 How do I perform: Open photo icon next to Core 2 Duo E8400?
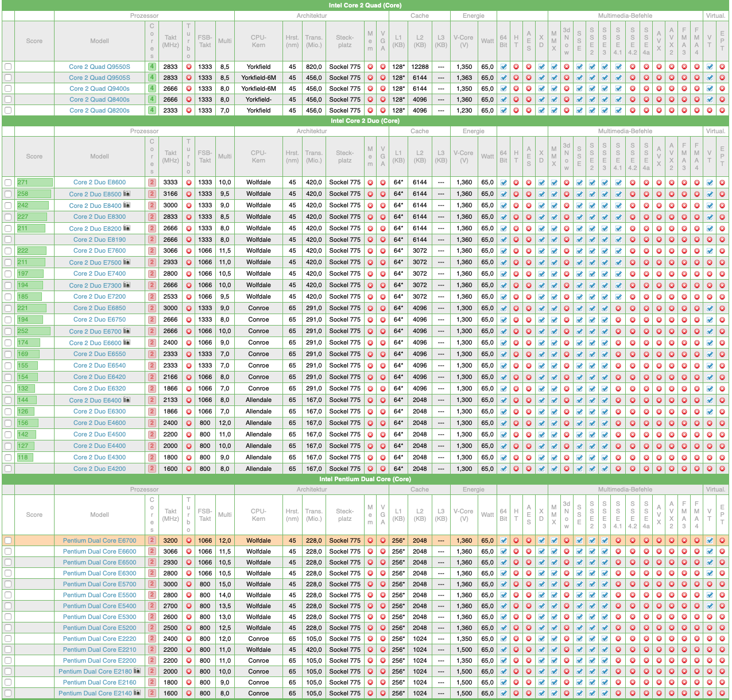127,205
